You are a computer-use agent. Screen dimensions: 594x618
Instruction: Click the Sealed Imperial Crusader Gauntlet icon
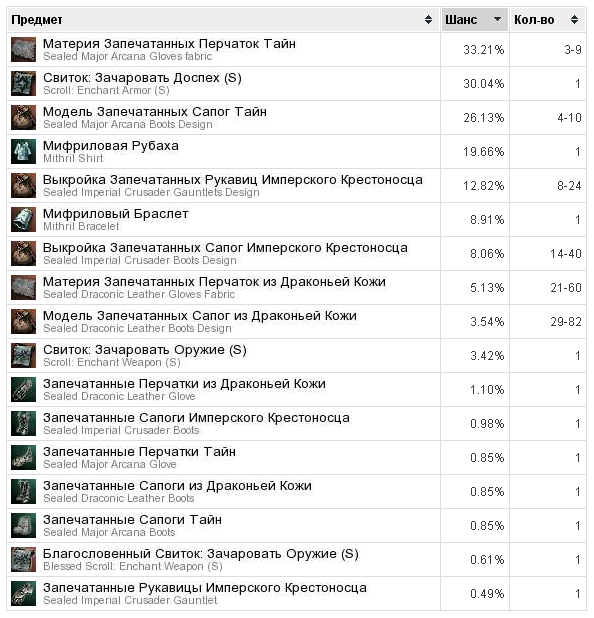pyautogui.click(x=23, y=593)
